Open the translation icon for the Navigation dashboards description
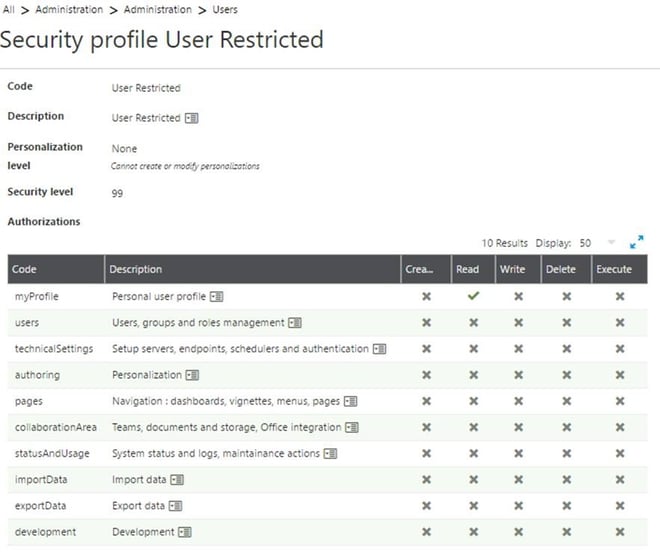The width and height of the screenshot is (660, 556). (351, 402)
